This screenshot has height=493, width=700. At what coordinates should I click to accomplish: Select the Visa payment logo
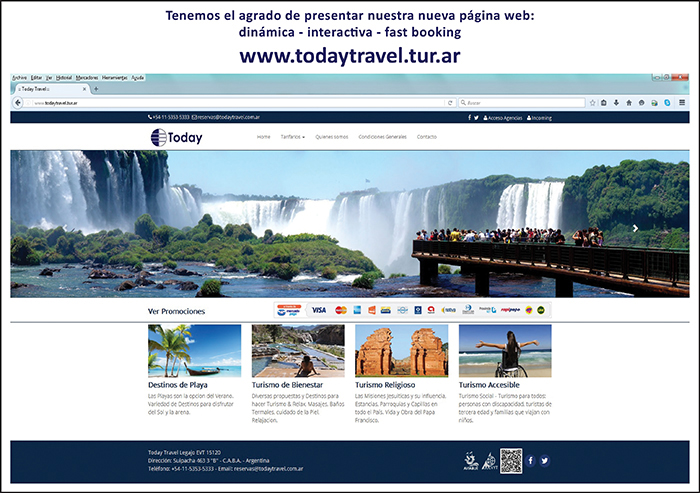click(319, 310)
